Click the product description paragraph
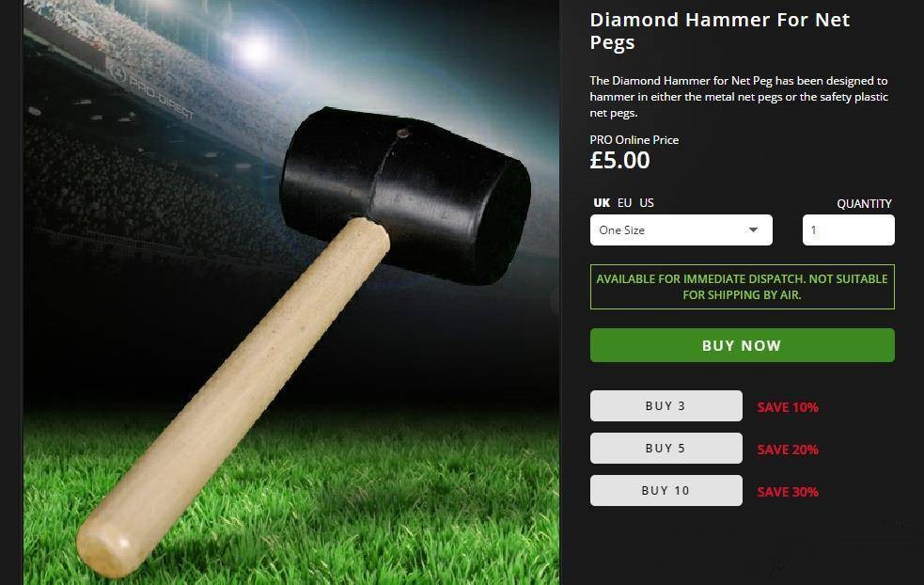The width and height of the screenshot is (924, 585). (x=739, y=97)
